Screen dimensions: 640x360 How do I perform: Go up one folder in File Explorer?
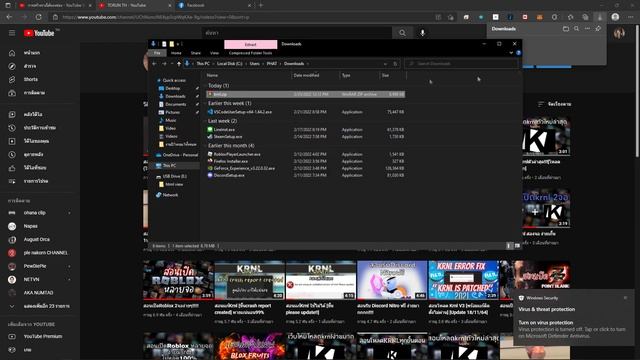click(179, 64)
